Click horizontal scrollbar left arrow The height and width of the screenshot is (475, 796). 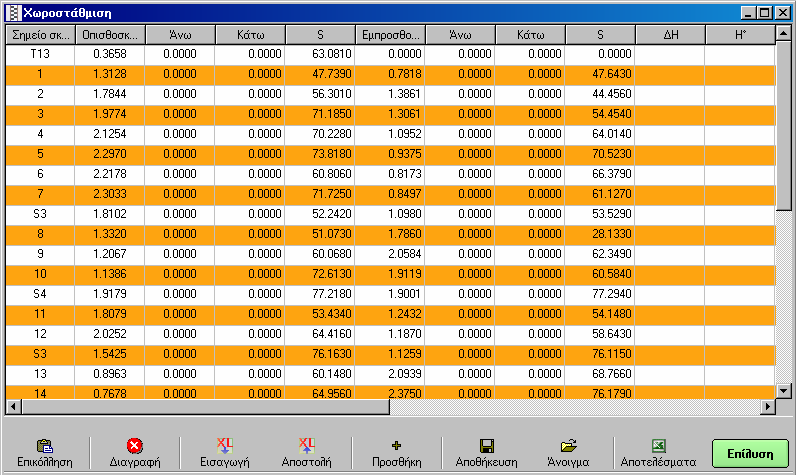click(x=13, y=406)
